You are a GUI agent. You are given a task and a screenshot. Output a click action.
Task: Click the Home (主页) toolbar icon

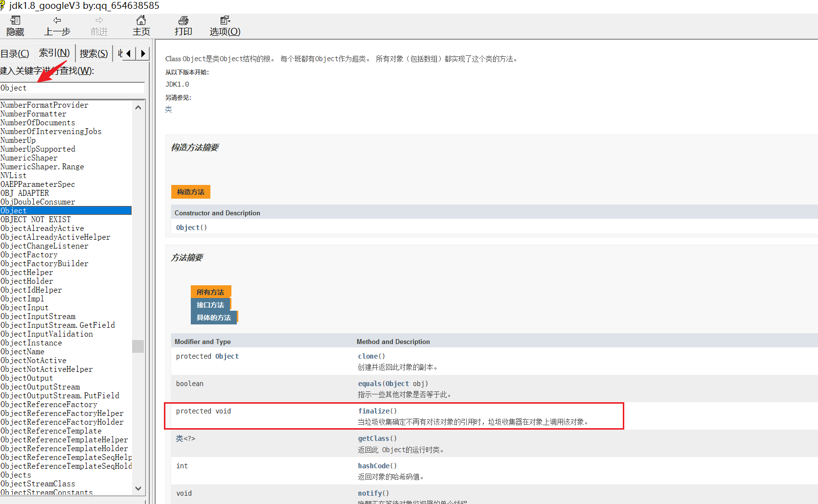141,21
